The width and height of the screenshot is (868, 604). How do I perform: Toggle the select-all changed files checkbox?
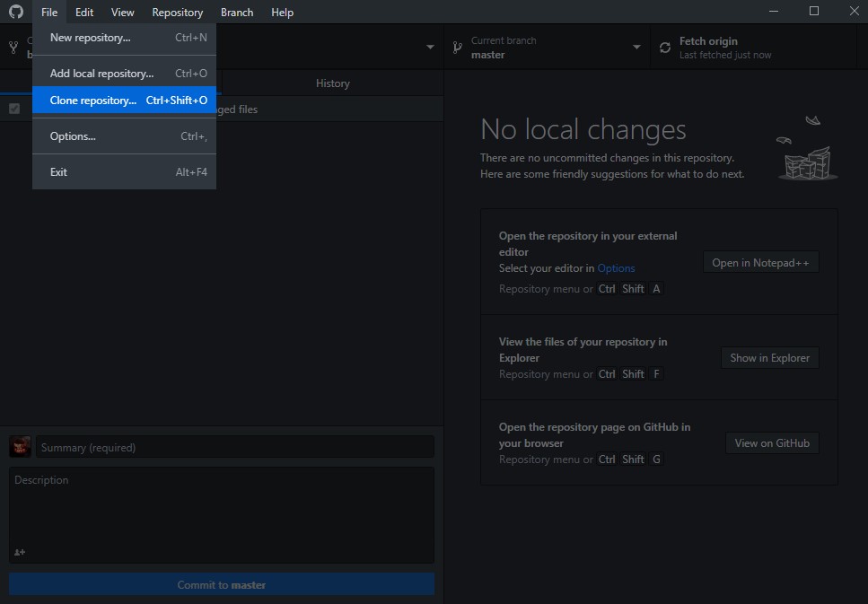tap(14, 109)
